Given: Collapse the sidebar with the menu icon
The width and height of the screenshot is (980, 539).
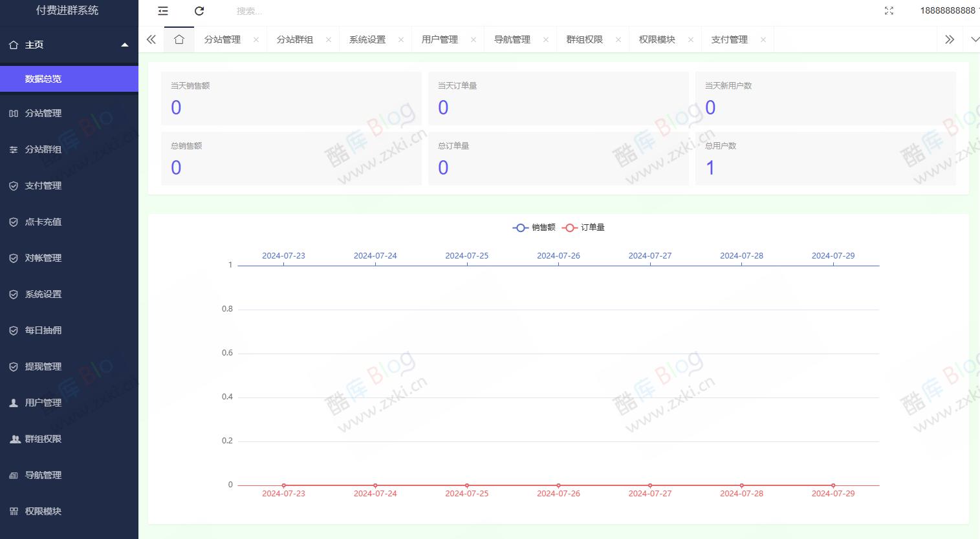Looking at the screenshot, I should click(x=162, y=11).
